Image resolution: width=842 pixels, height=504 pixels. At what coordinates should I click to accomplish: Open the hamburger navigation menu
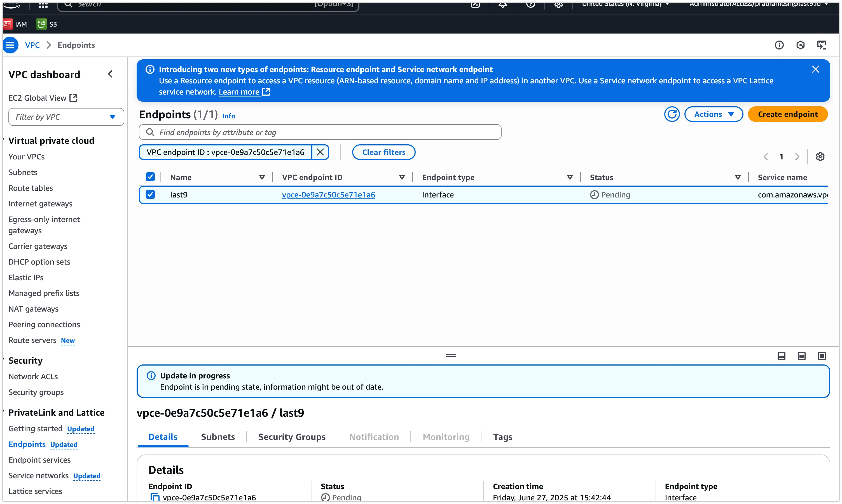click(x=10, y=45)
